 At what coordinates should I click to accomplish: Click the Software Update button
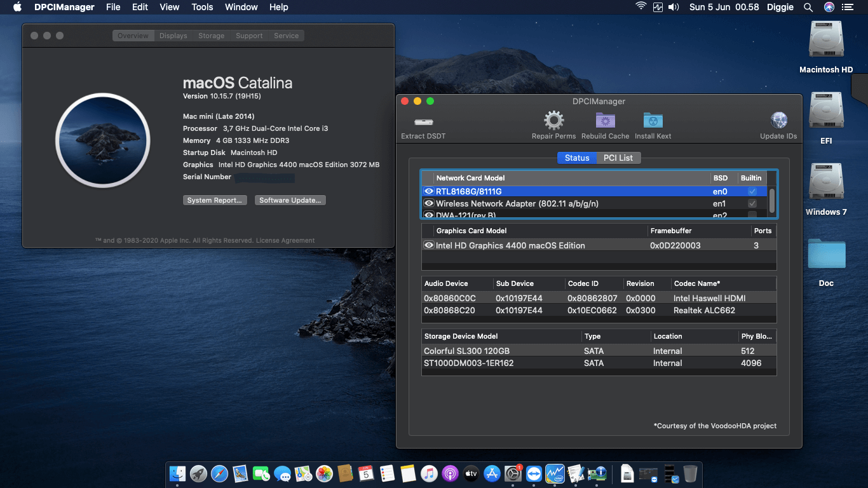point(291,200)
